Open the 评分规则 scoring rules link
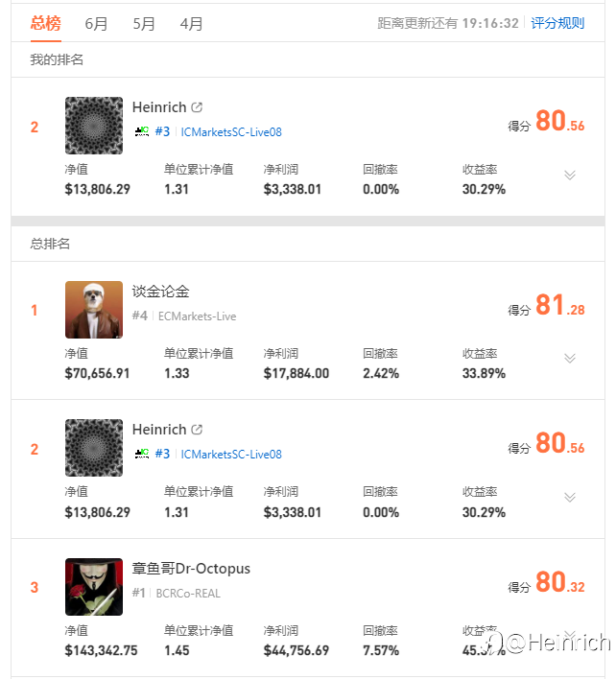The image size is (616, 679). click(558, 23)
